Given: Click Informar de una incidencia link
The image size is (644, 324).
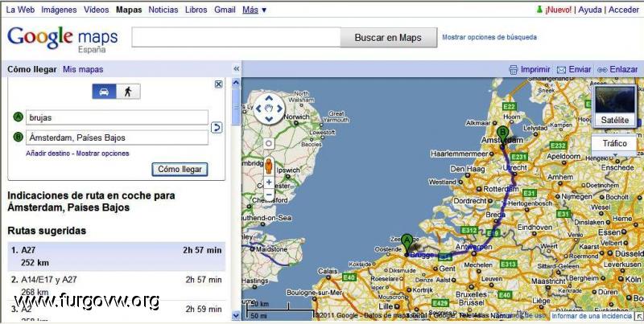Looking at the screenshot, I should coord(592,316).
